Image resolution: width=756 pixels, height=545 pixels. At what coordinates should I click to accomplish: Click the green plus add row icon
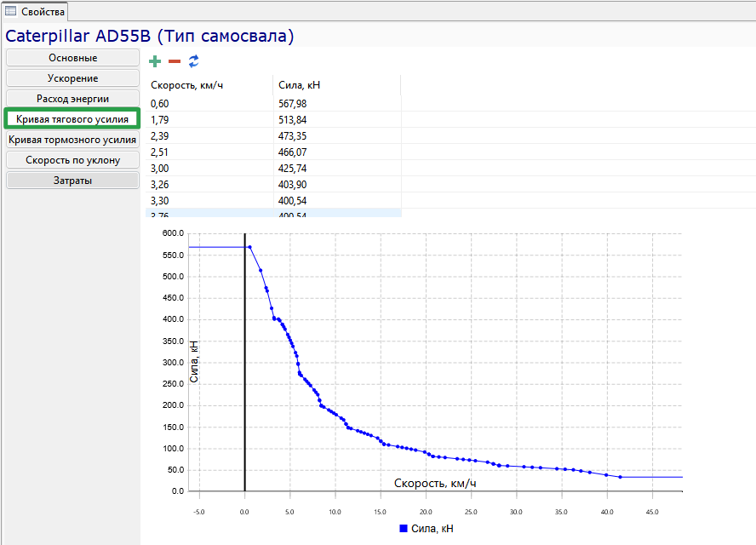pyautogui.click(x=155, y=61)
